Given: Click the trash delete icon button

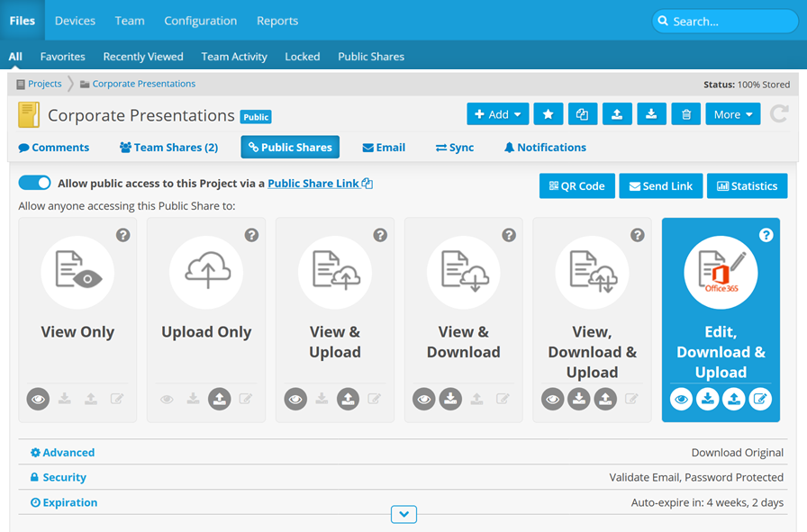Looking at the screenshot, I should (685, 114).
